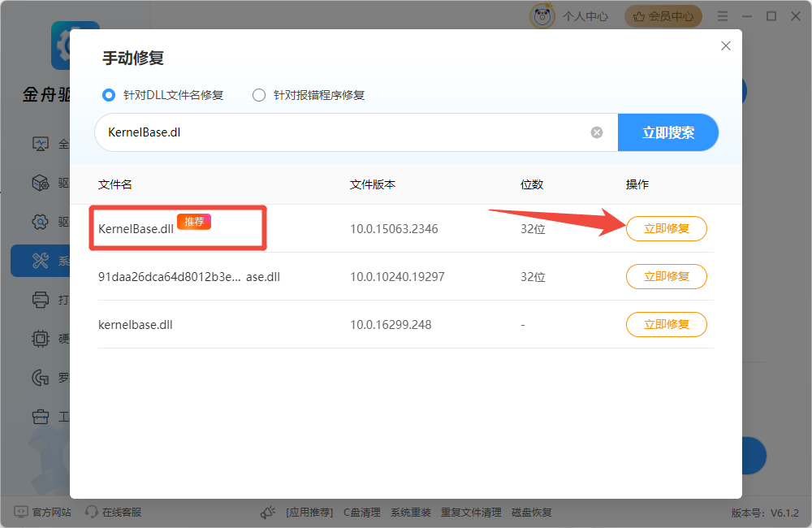Click the 操作 column header
812x528 pixels.
(637, 184)
